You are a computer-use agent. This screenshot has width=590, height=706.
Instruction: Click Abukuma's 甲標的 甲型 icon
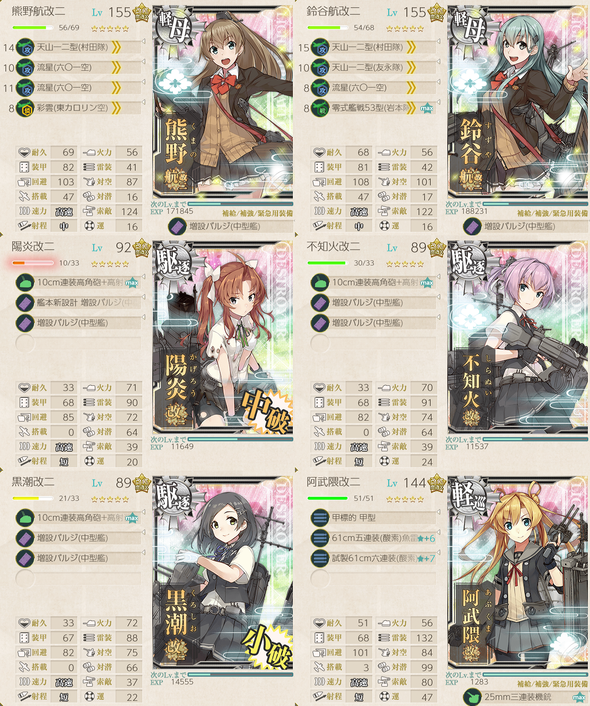pos(320,518)
